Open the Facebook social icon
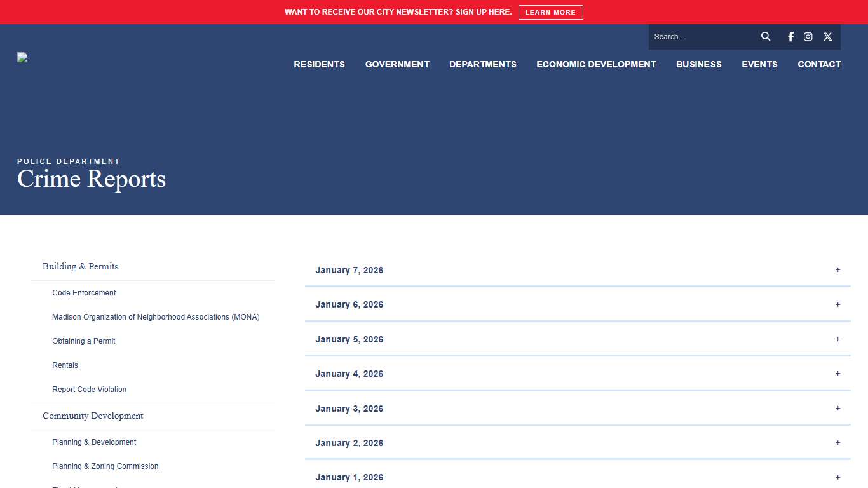 click(790, 37)
